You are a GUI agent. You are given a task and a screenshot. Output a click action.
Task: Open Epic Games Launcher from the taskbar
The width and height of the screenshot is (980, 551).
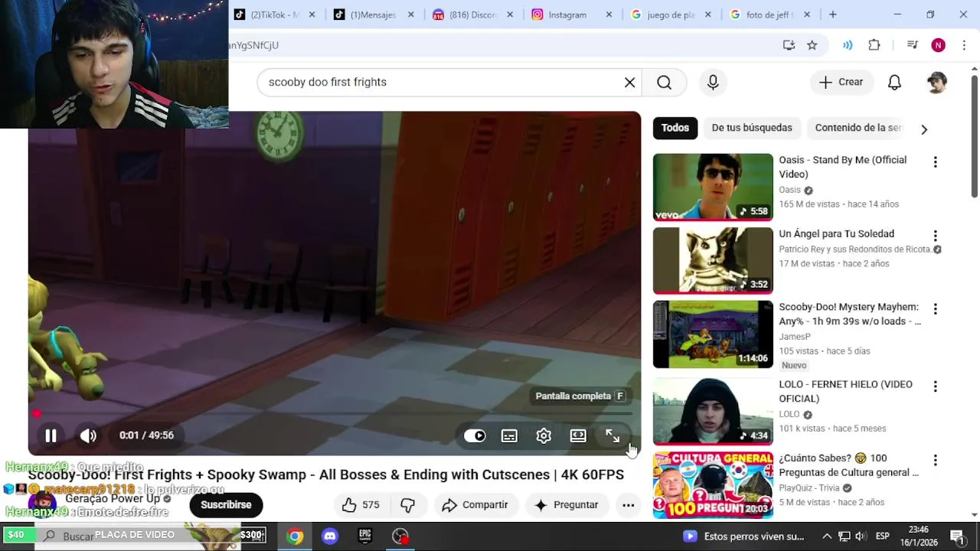365,536
